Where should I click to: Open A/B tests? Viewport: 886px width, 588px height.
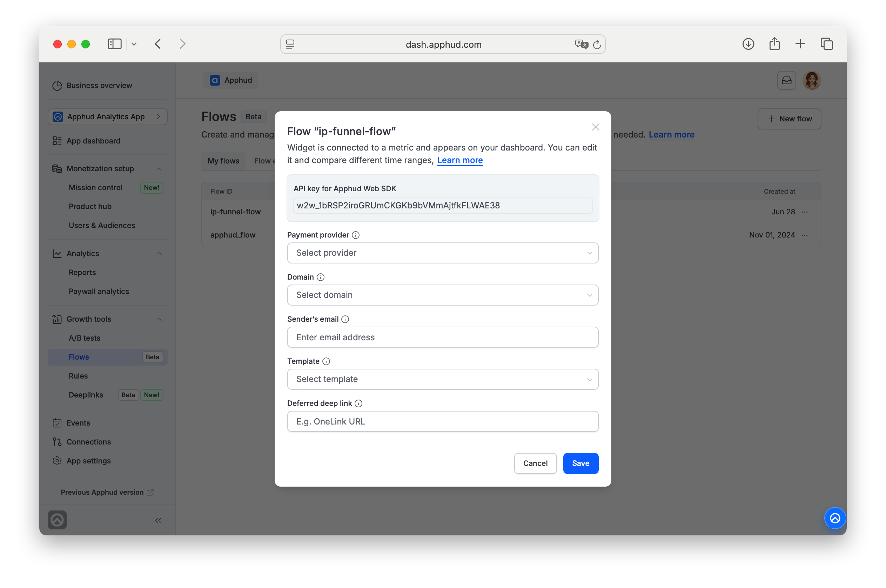(x=85, y=338)
